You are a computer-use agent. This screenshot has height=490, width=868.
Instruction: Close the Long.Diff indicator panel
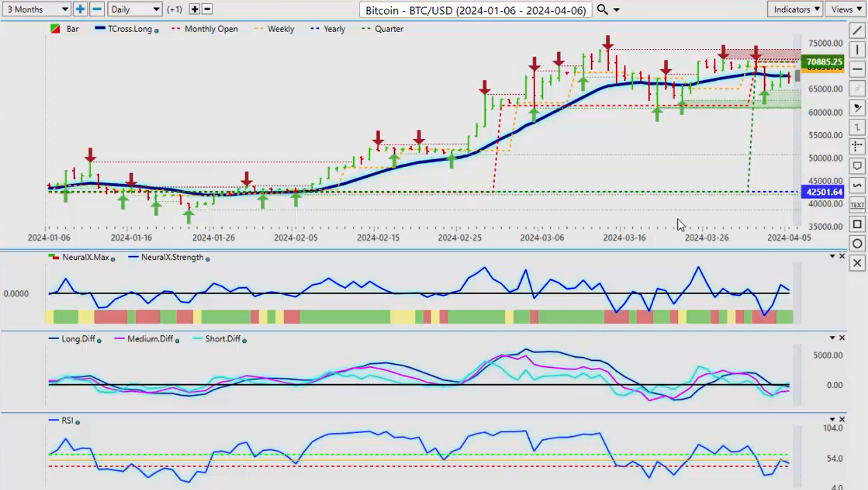click(x=842, y=338)
